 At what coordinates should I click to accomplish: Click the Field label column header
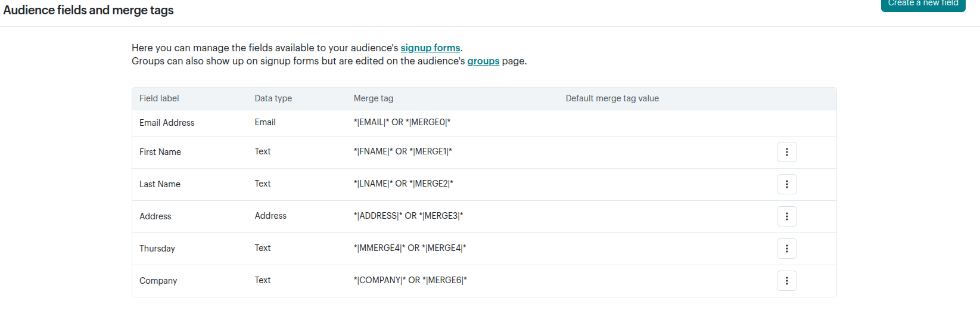click(x=159, y=98)
